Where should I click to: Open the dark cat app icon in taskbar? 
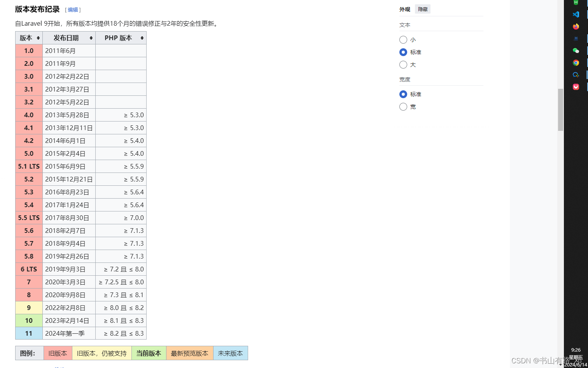pyautogui.click(x=576, y=39)
